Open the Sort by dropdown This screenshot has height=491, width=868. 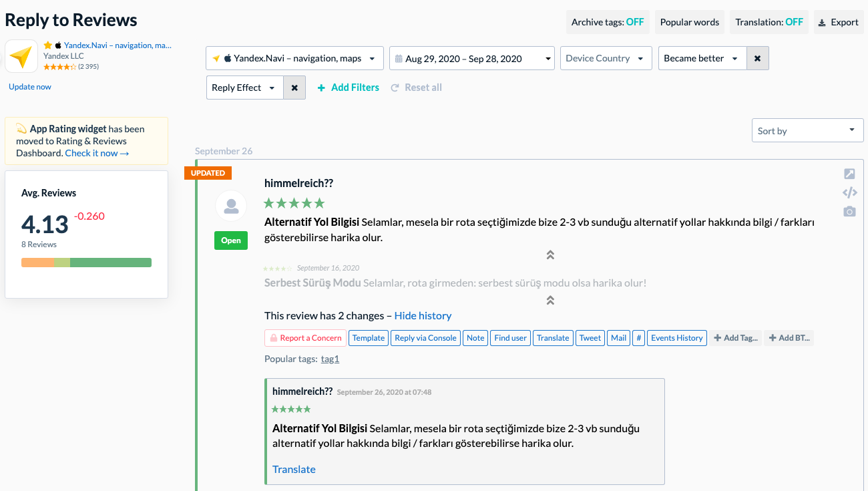tap(808, 130)
